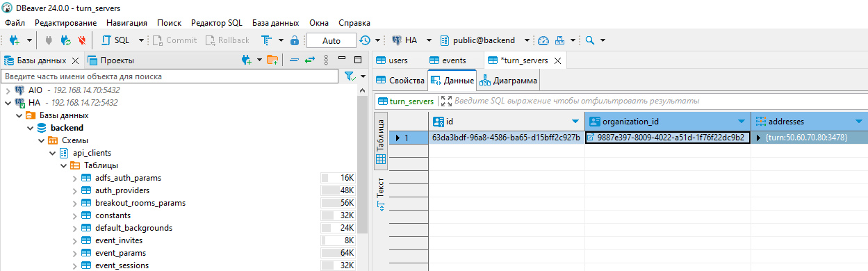Select the auth_providers table in tree
Image resolution: width=868 pixels, height=271 pixels.
pos(122,190)
